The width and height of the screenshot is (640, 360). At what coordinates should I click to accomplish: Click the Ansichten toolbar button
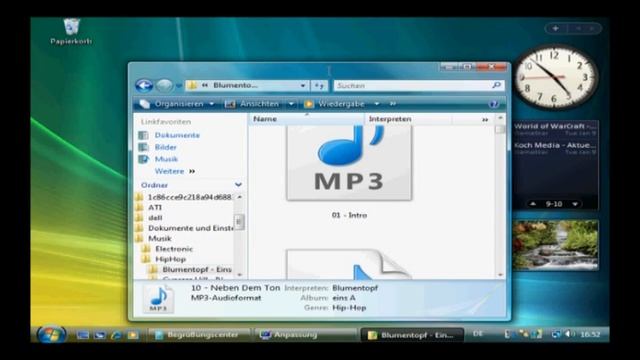tap(253, 104)
